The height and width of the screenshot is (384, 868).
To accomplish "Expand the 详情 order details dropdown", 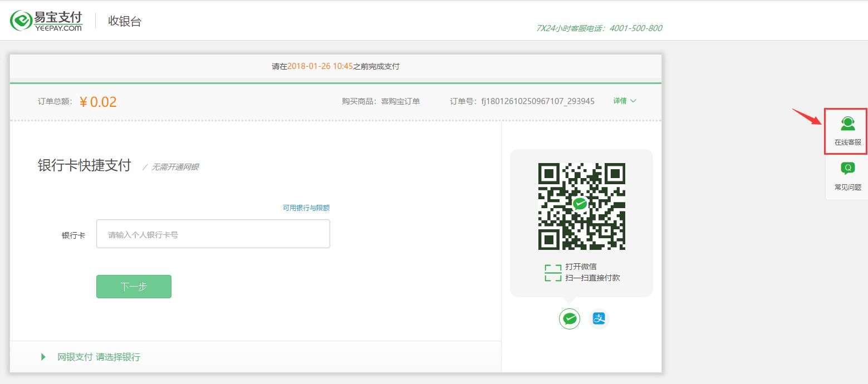I will click(x=625, y=101).
